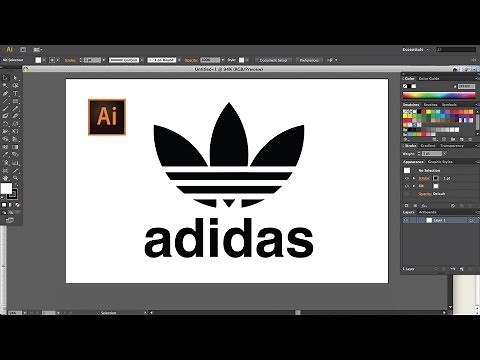Click the Document Setup button
This screenshot has height=360, width=480.
[x=273, y=60]
